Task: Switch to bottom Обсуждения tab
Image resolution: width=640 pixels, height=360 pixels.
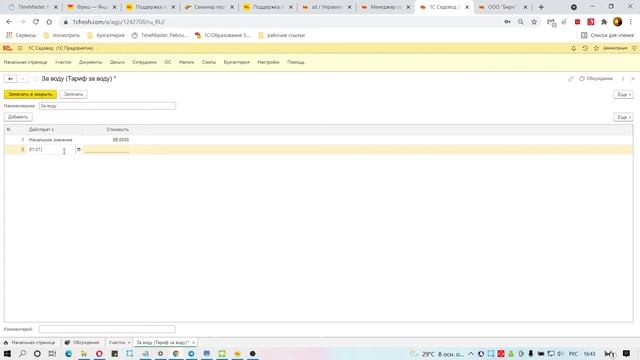Action: point(82,342)
